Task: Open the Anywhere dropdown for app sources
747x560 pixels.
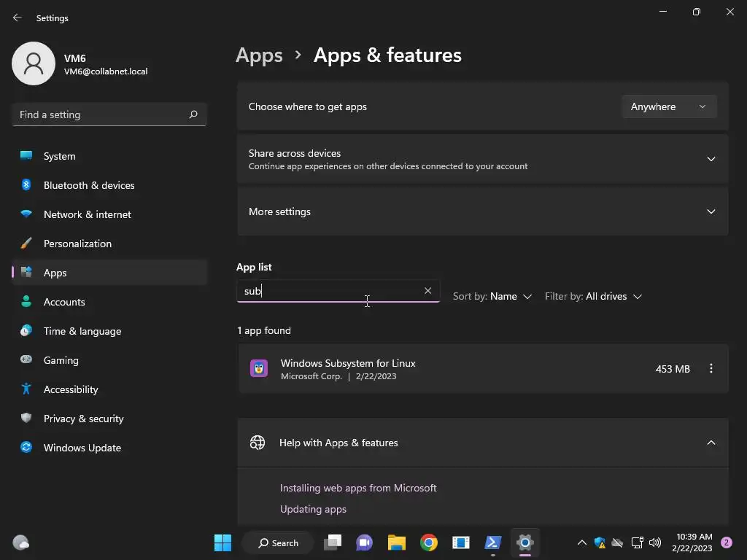Action: coord(669,106)
